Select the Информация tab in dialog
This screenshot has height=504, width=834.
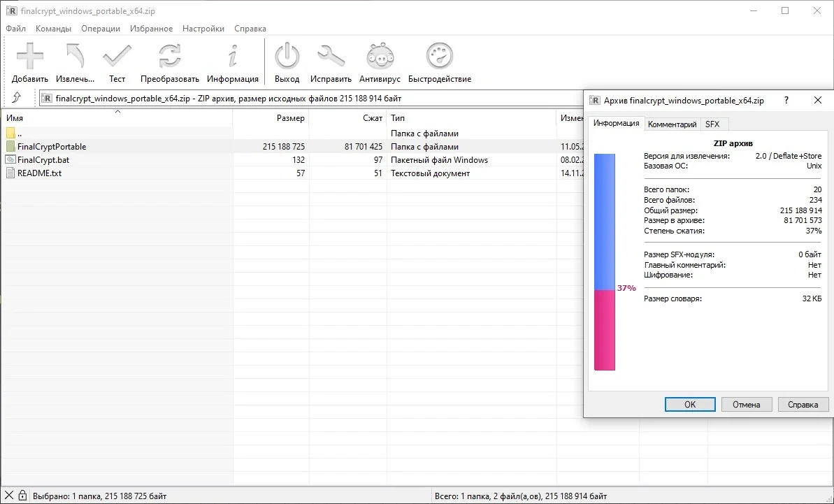coord(616,123)
